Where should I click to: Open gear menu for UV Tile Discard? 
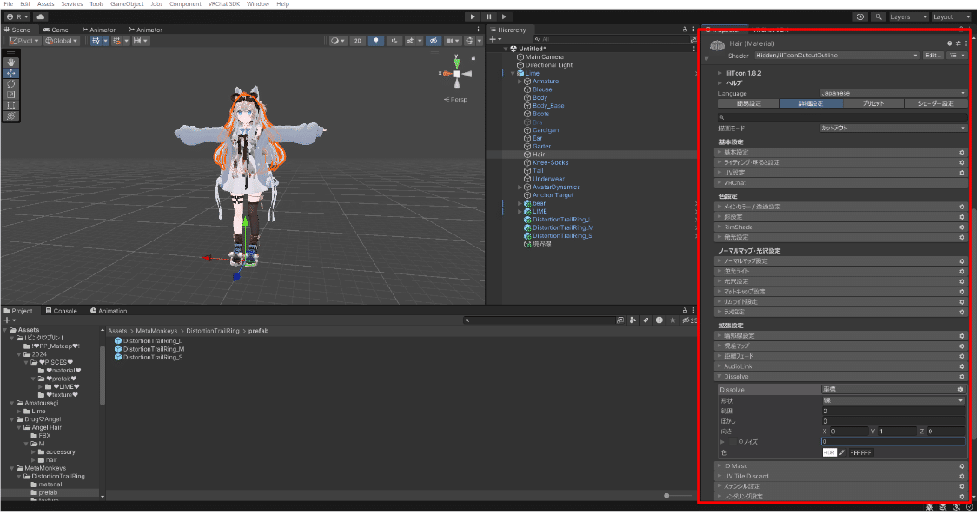click(x=962, y=477)
